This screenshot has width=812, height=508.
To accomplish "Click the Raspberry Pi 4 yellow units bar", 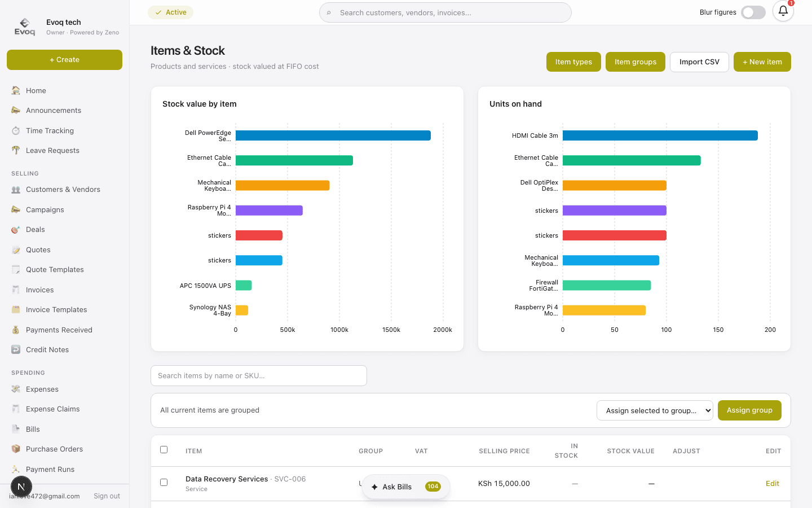I will (604, 310).
